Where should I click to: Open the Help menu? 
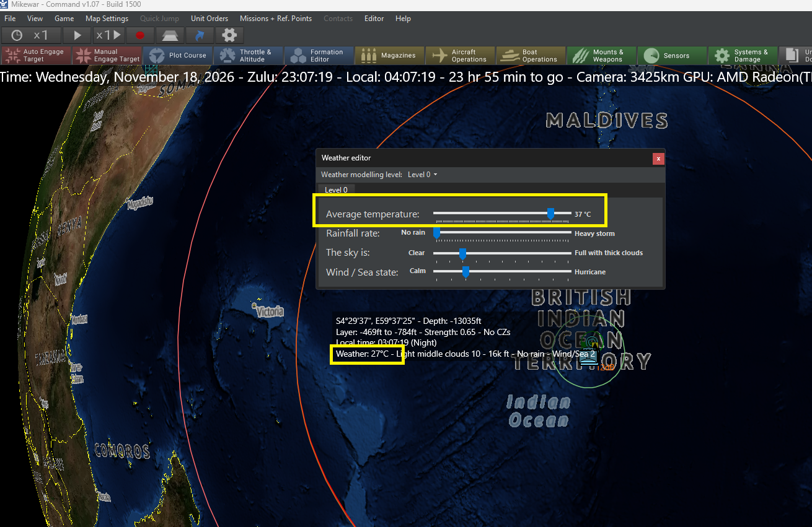(404, 19)
